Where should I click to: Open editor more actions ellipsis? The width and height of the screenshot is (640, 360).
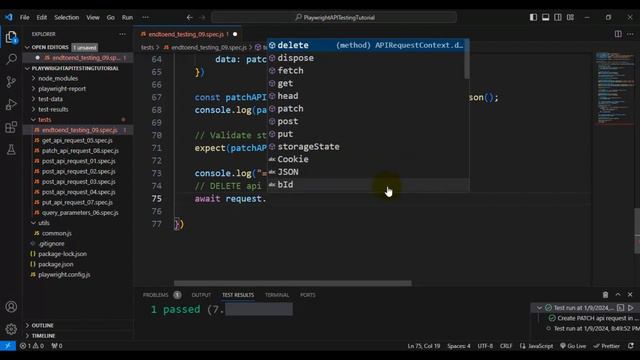tap(631, 34)
